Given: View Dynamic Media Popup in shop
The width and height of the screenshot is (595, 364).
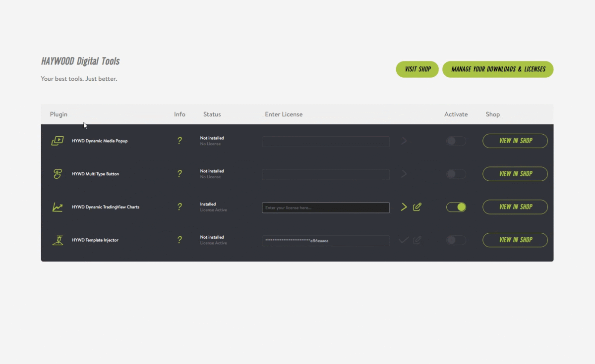Looking at the screenshot, I should click(515, 141).
